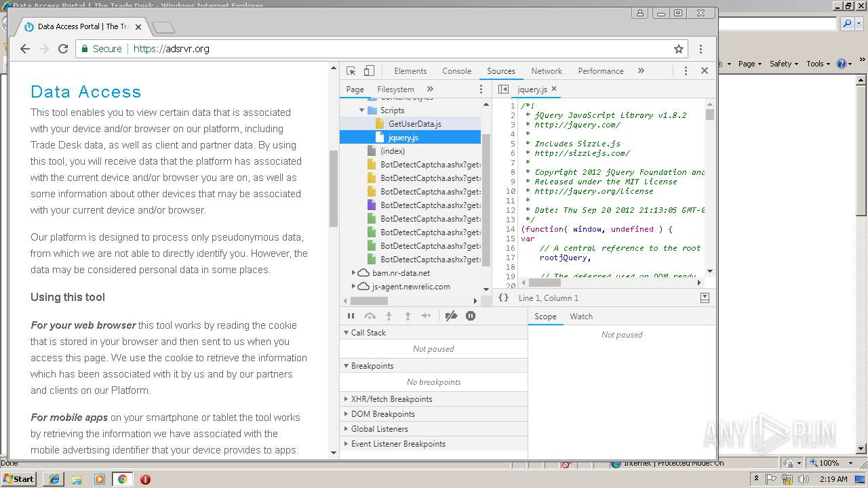Click the code editor vertical scrollbar thumb

(710, 115)
